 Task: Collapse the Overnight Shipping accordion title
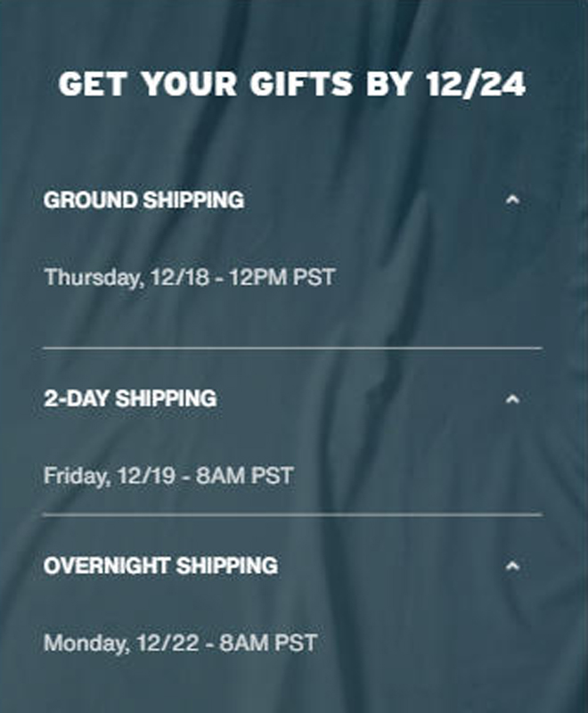point(160,565)
